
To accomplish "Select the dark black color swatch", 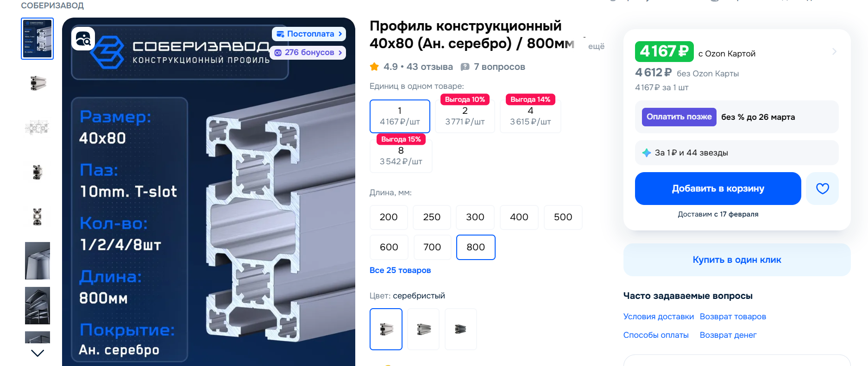I will [460, 329].
